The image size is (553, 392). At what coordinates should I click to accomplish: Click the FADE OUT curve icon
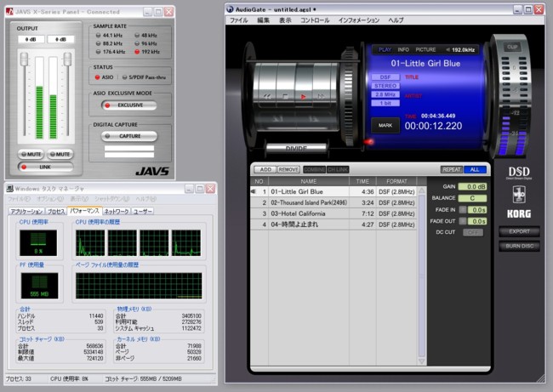(x=462, y=221)
